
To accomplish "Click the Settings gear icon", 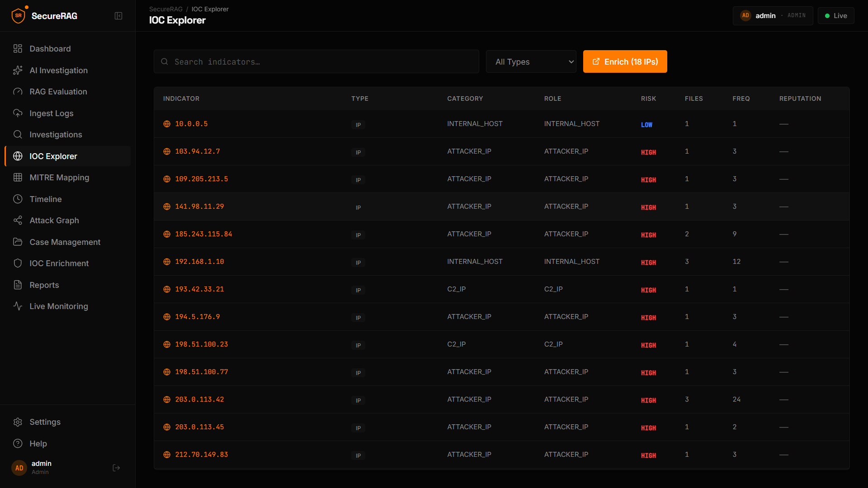I will [x=18, y=422].
